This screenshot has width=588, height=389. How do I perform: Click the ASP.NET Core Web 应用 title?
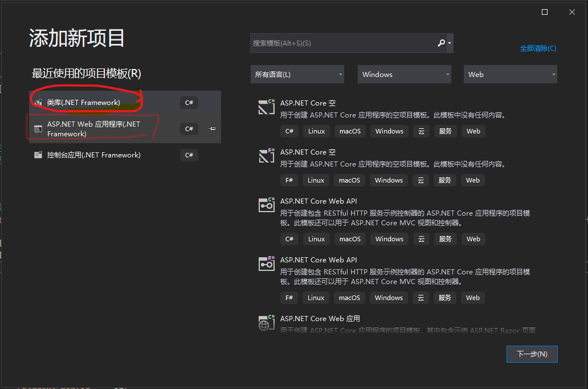320,318
